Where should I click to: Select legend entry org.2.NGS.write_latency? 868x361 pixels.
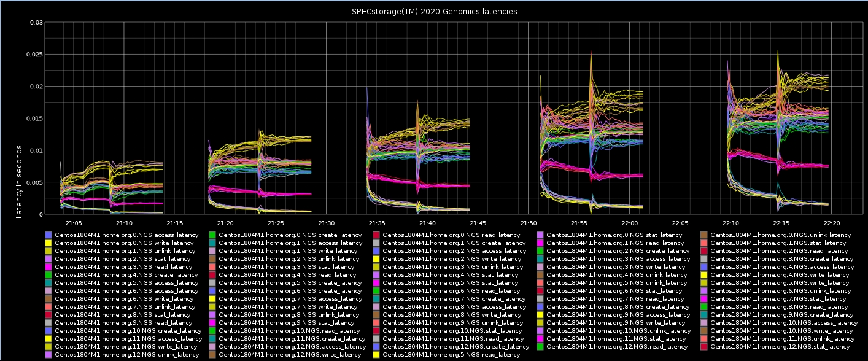click(448, 259)
